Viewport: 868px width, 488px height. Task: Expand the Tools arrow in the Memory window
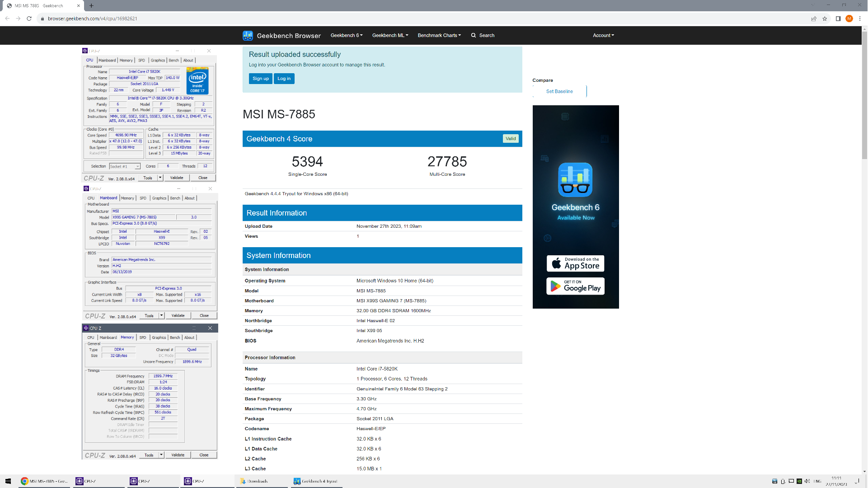pos(161,455)
